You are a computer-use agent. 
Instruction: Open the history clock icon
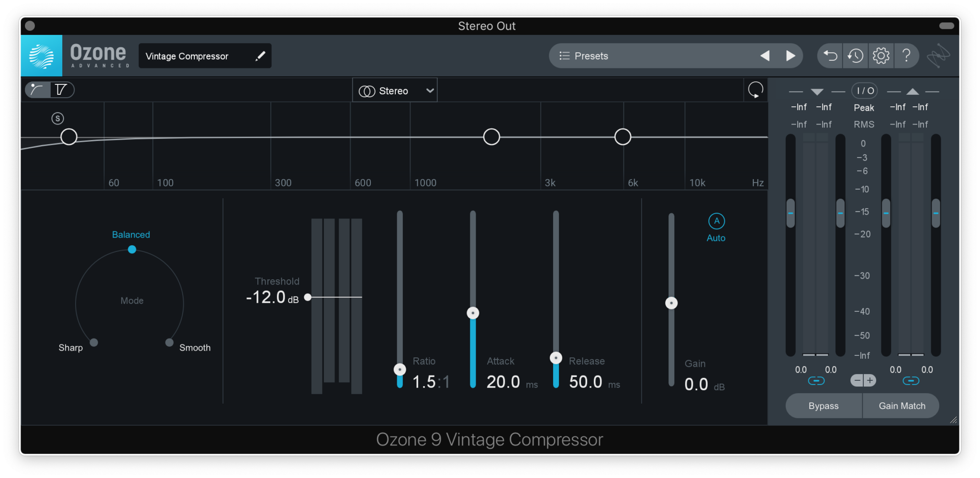(856, 56)
